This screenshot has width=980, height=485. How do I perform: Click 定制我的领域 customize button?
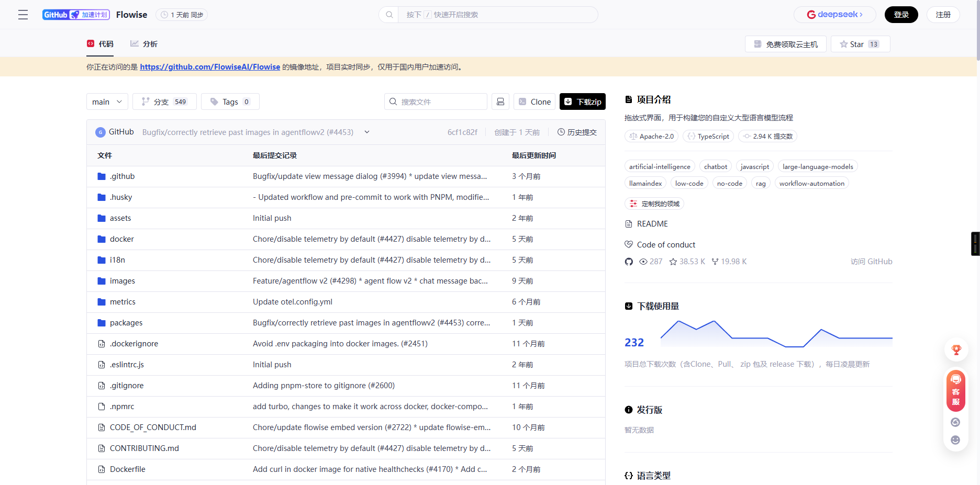click(654, 204)
